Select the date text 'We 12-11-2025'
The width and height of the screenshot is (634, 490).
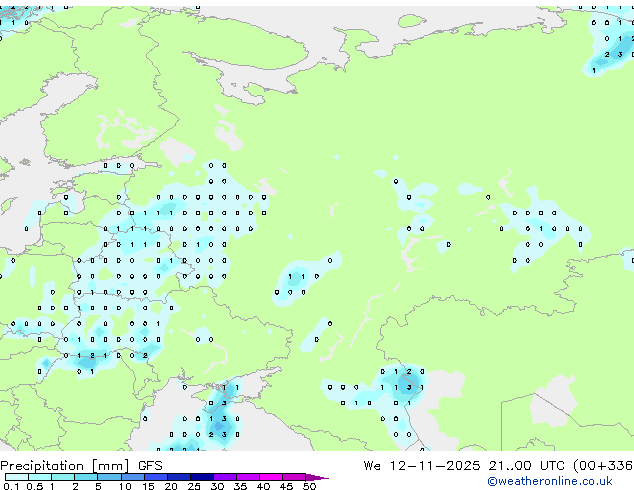pos(422,466)
